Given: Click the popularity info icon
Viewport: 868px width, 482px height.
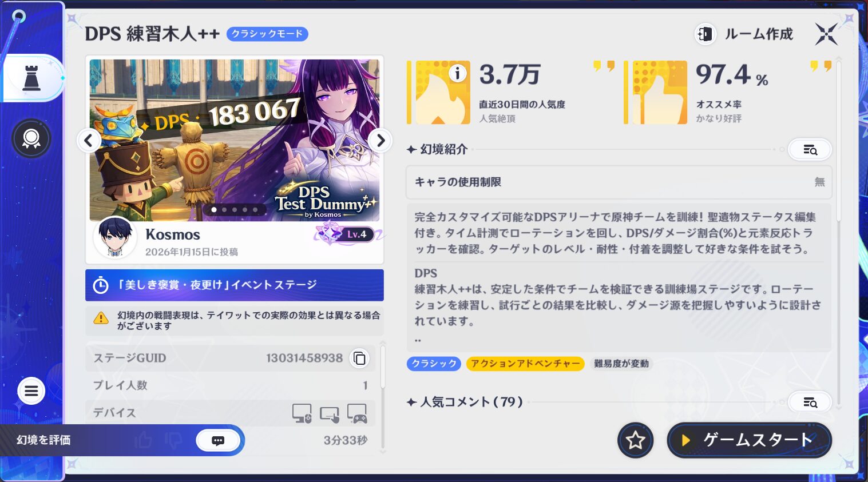Looking at the screenshot, I should tap(457, 73).
